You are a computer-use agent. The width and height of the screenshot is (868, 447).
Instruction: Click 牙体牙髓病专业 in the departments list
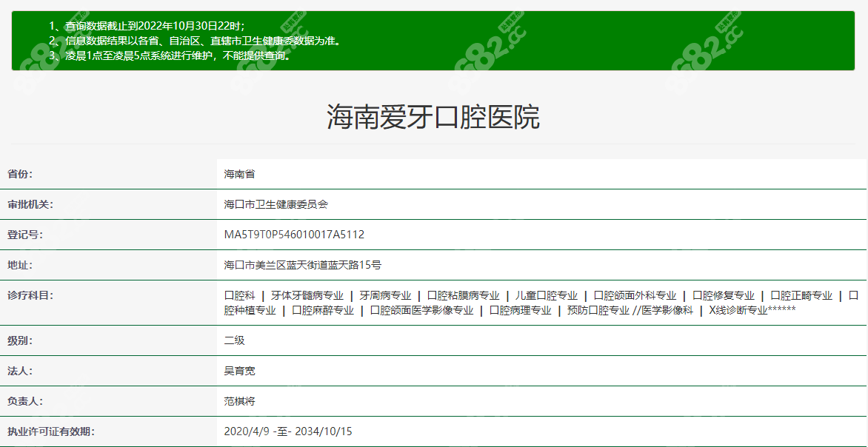tap(307, 295)
